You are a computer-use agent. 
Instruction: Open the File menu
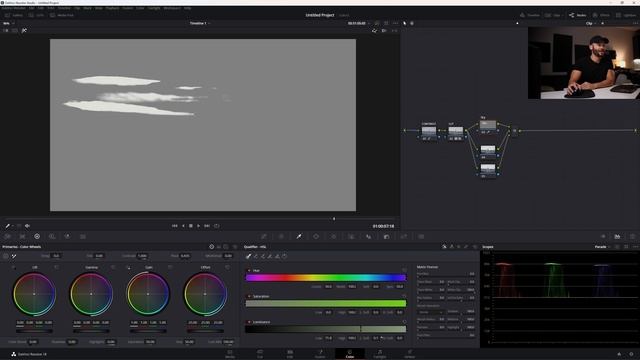pos(31,8)
